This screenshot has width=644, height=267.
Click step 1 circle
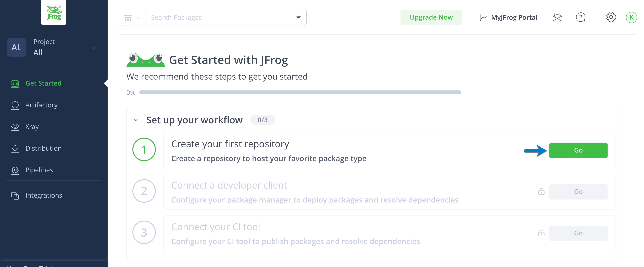pyautogui.click(x=144, y=149)
